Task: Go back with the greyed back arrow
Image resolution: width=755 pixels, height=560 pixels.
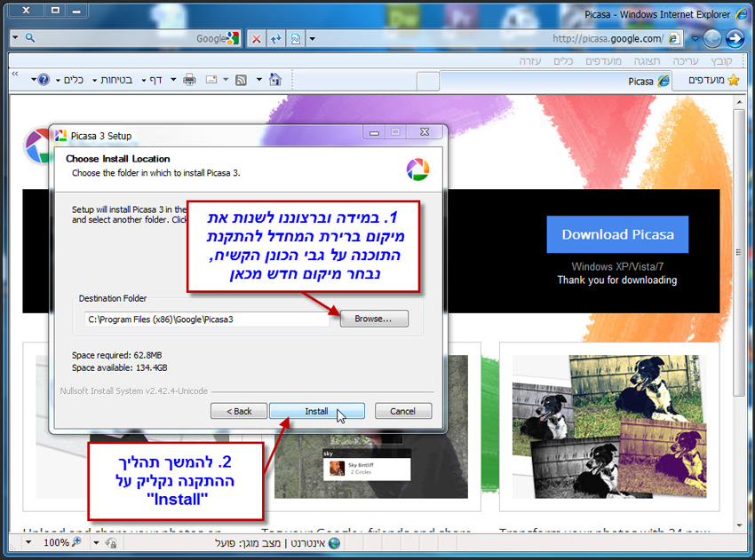Action: click(x=712, y=38)
